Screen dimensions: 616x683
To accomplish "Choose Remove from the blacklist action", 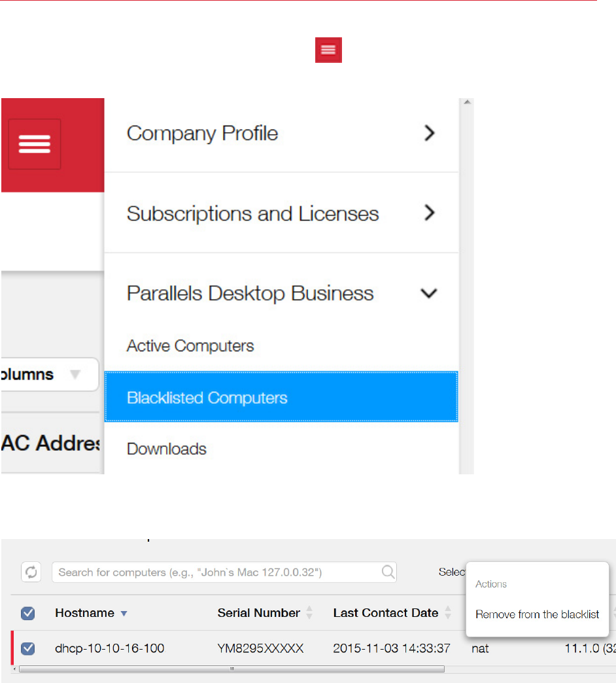I will (x=538, y=615).
